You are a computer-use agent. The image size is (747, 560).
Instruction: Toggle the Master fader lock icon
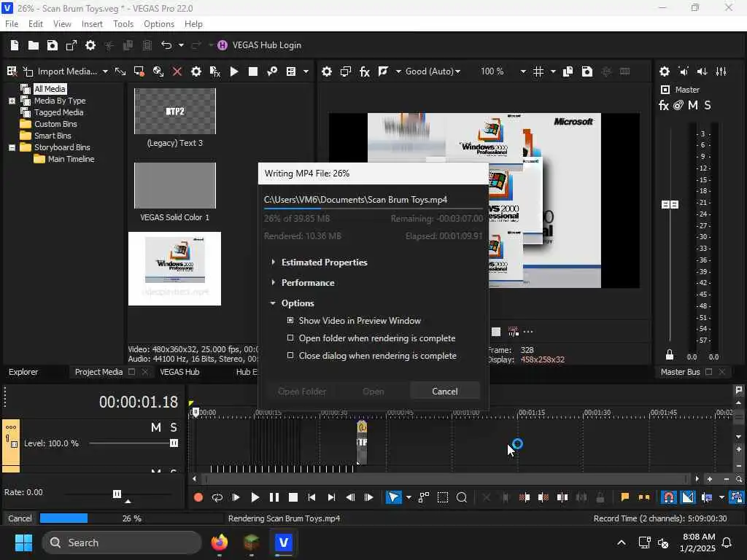[670, 355]
